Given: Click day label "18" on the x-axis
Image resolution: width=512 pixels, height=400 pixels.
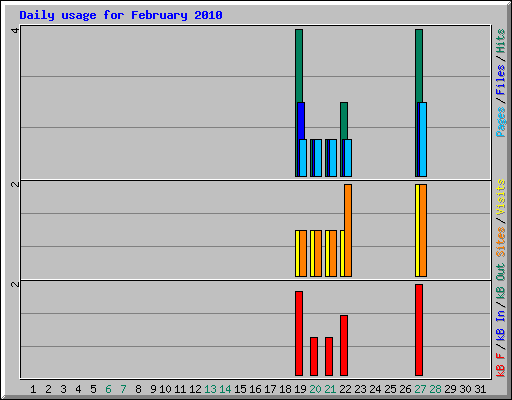Looking at the screenshot, I should [285, 389].
